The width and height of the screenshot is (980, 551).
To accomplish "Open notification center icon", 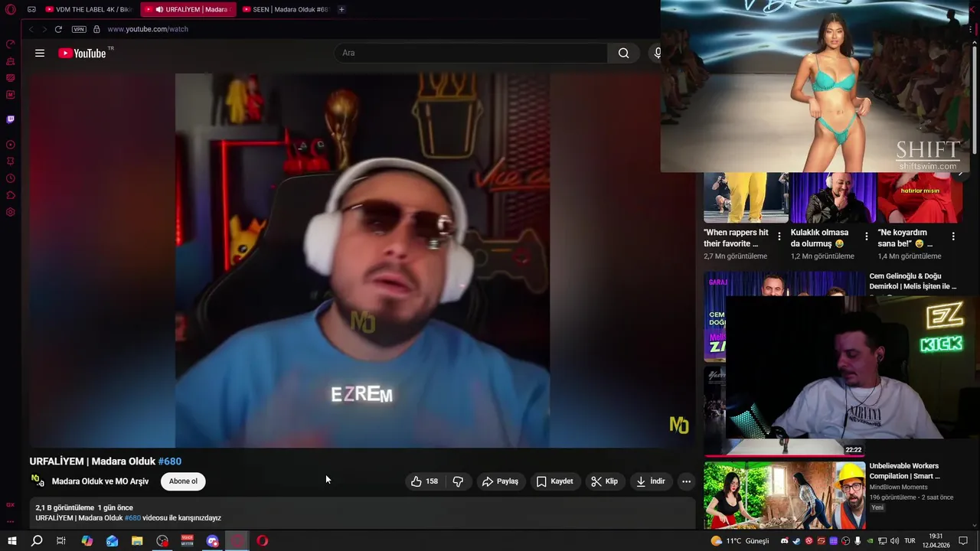I will coord(963,541).
